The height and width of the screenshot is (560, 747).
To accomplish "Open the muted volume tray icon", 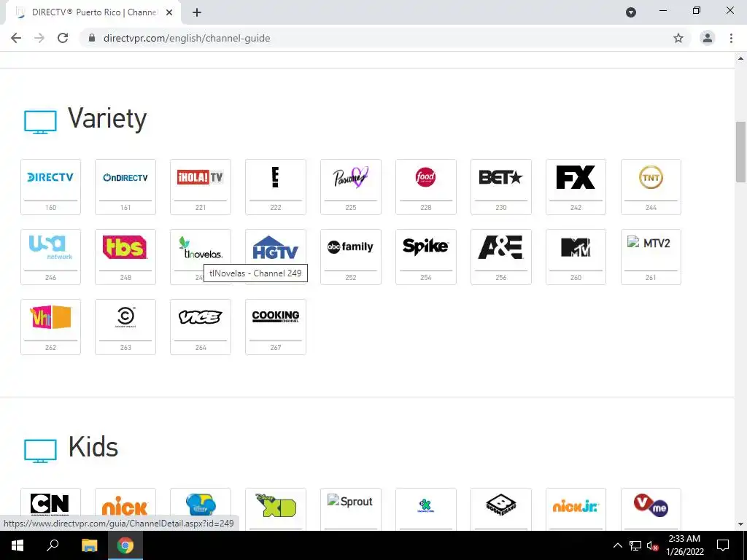I will pos(652,545).
